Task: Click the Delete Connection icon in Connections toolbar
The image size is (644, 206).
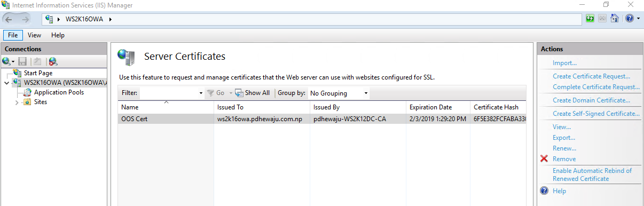Action: click(52, 61)
